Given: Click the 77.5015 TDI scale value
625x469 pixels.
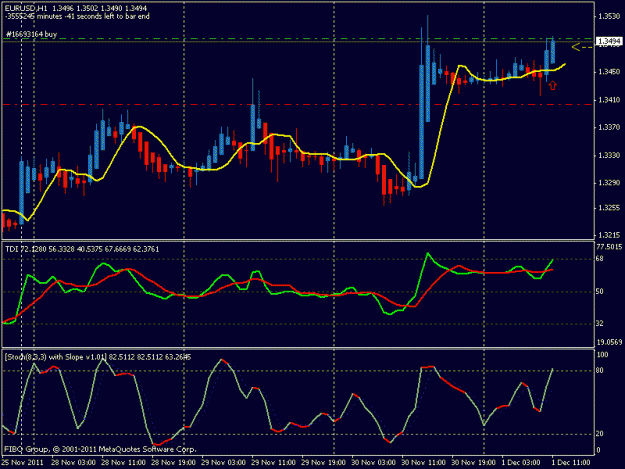Looking at the screenshot, I should point(609,247).
